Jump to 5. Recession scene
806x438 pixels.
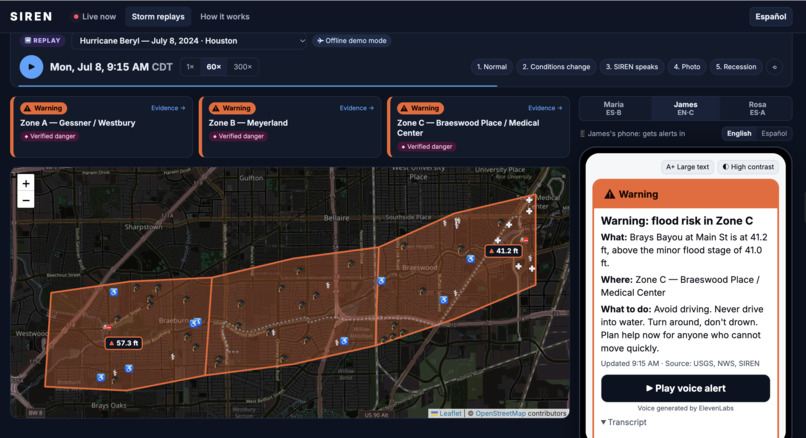[736, 67]
